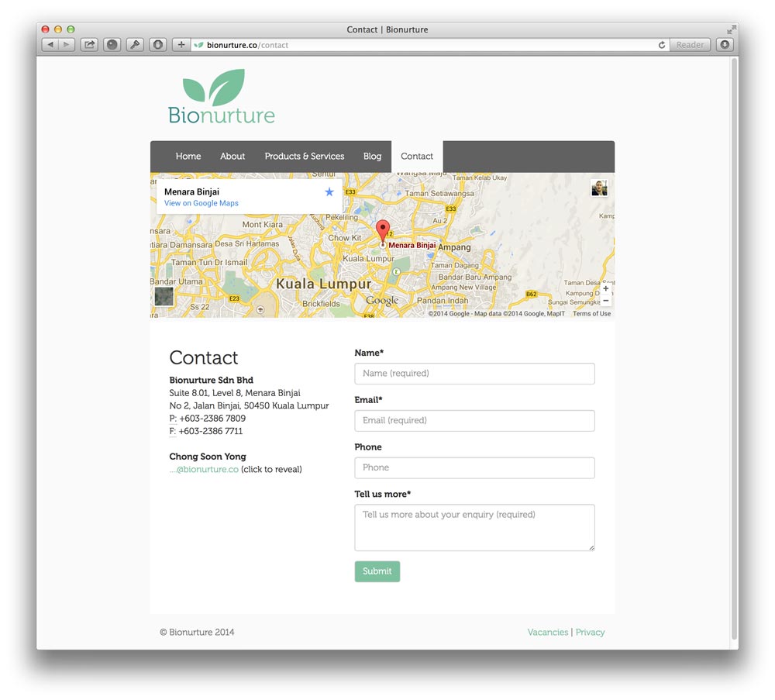Click Terms of Use on map

coord(591,313)
